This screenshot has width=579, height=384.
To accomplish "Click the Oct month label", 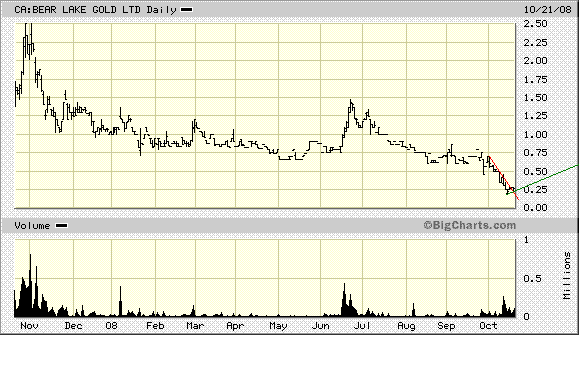I will [488, 326].
